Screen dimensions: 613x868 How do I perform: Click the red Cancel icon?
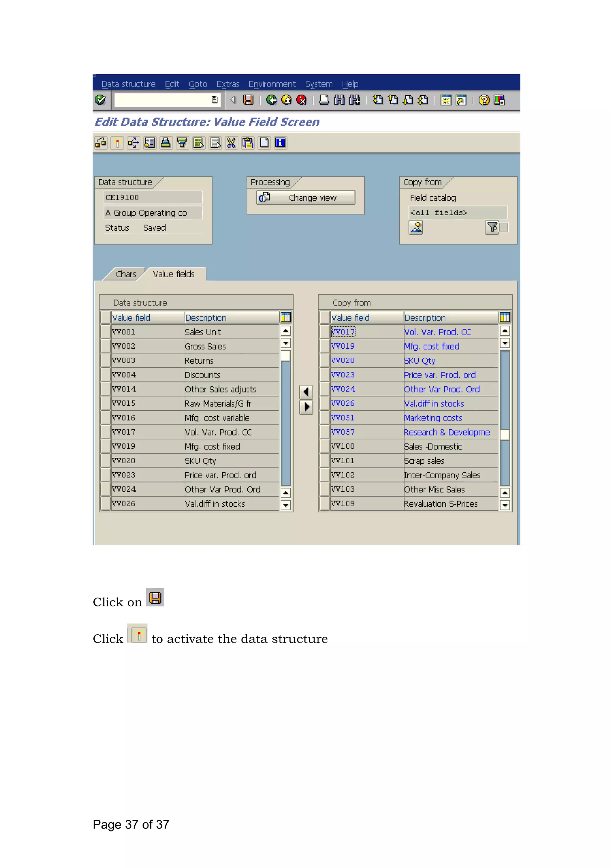click(301, 100)
